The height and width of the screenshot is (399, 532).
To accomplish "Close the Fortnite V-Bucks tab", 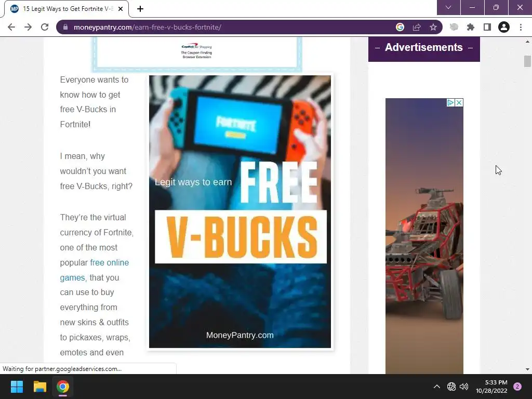I will [x=121, y=9].
